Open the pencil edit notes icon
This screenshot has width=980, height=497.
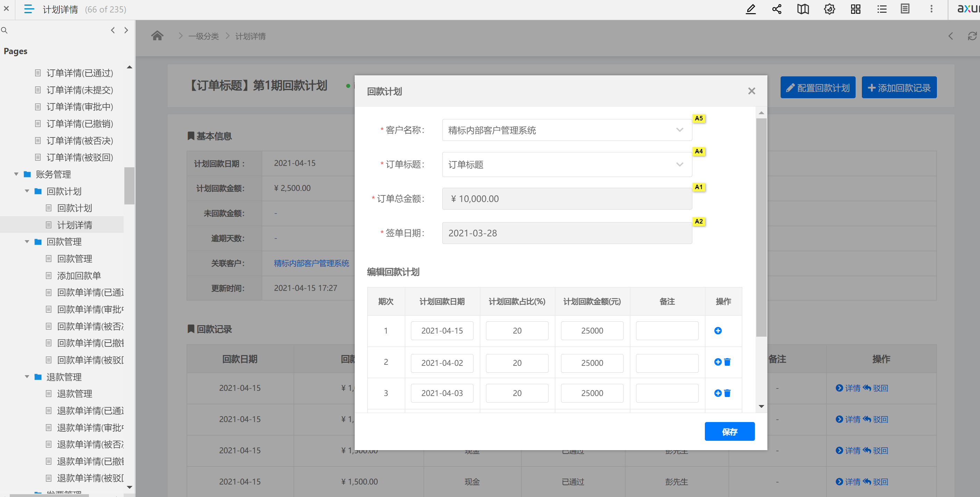click(x=751, y=9)
